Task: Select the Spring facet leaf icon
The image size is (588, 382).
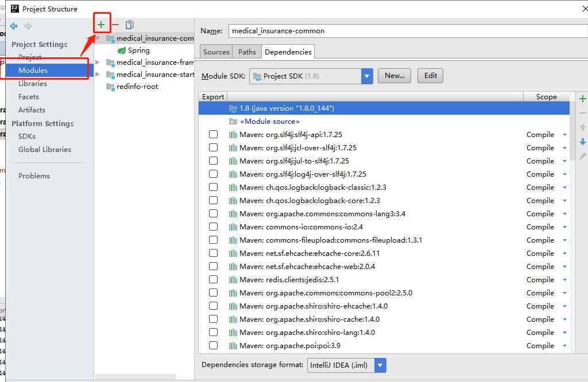Action: click(122, 50)
